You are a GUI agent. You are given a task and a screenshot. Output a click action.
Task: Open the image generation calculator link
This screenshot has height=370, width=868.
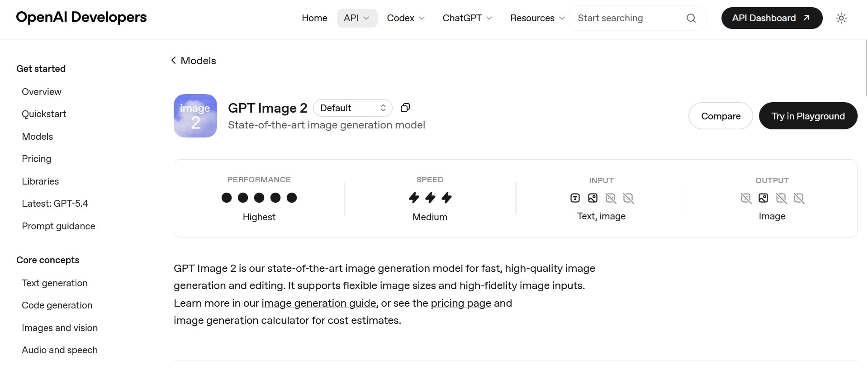241,320
